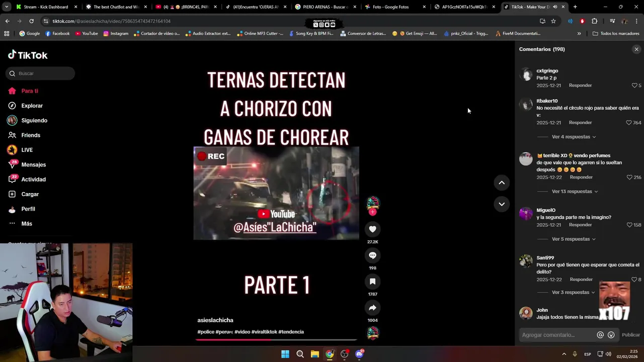The height and width of the screenshot is (362, 644).
Task: Open taskbar search
Action: [300, 354]
